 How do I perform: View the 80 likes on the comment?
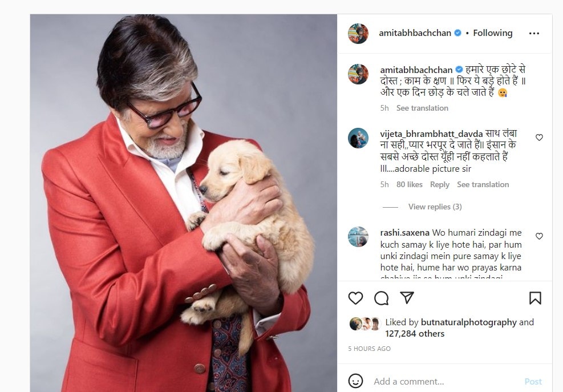pos(410,184)
